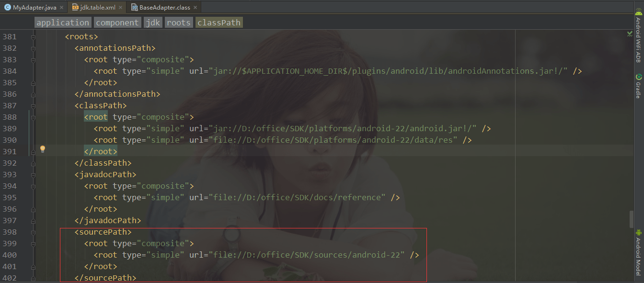Click the yellow intention lightbulb in the gutter
The width and height of the screenshot is (644, 283).
(43, 149)
